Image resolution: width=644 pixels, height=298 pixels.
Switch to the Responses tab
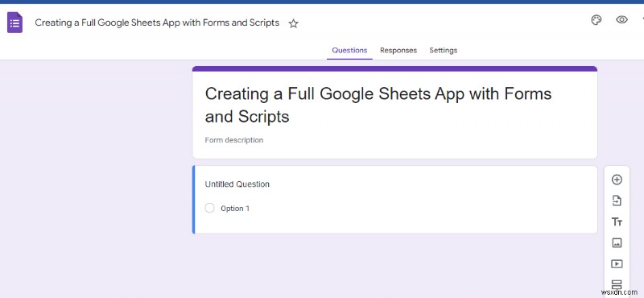click(398, 50)
